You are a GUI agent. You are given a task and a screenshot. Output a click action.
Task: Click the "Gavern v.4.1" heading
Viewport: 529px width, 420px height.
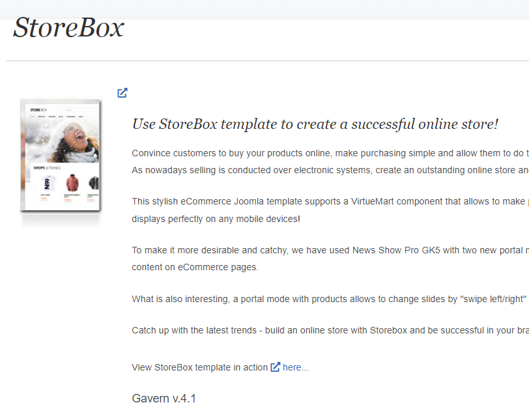(164, 399)
